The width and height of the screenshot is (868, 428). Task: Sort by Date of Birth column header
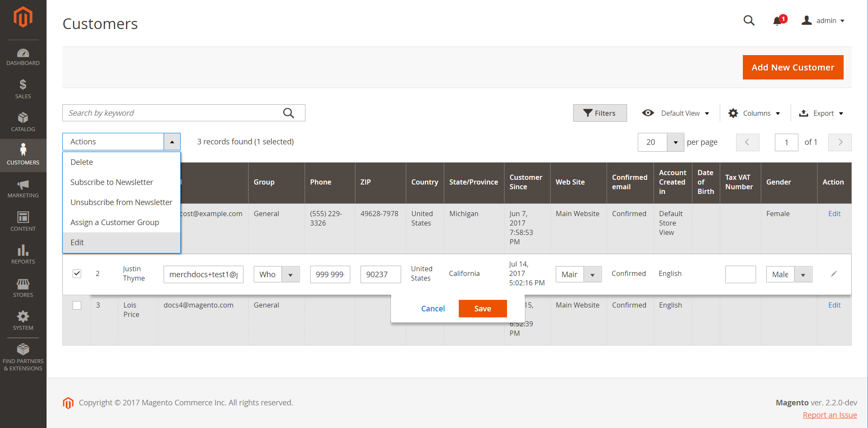[x=706, y=182]
